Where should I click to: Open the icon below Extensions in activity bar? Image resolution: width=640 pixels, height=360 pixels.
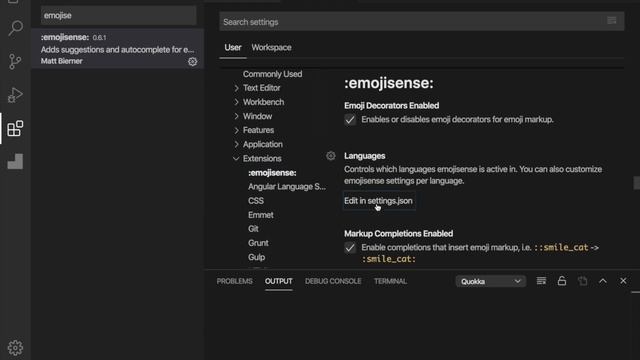15,162
